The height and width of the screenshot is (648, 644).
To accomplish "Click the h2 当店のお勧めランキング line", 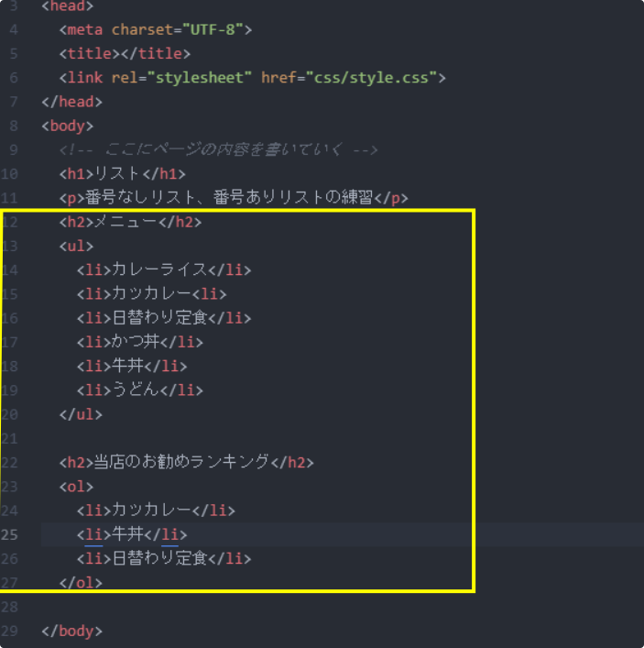I will pos(186,462).
